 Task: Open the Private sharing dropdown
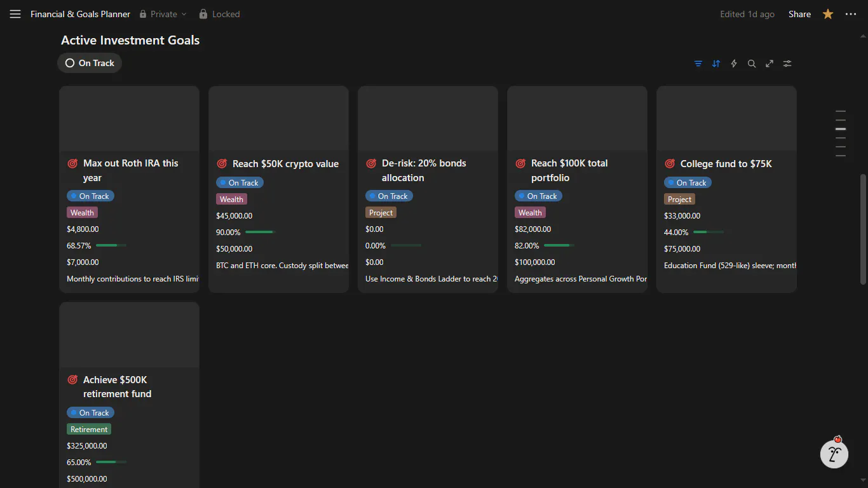point(163,14)
